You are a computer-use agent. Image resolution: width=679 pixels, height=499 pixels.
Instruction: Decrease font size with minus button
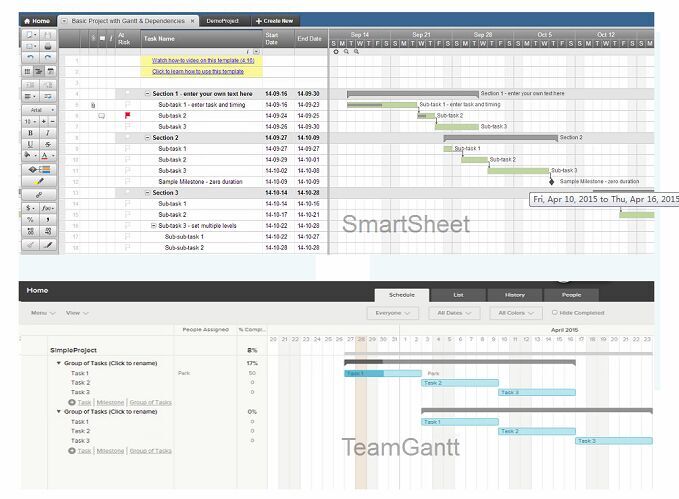tap(52, 122)
